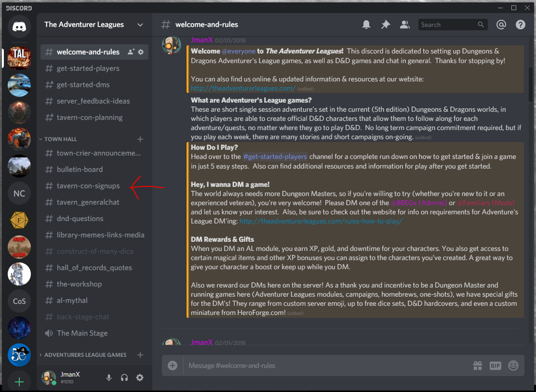536x392 pixels.
Task: Open notification settings bell icon
Action: point(366,25)
